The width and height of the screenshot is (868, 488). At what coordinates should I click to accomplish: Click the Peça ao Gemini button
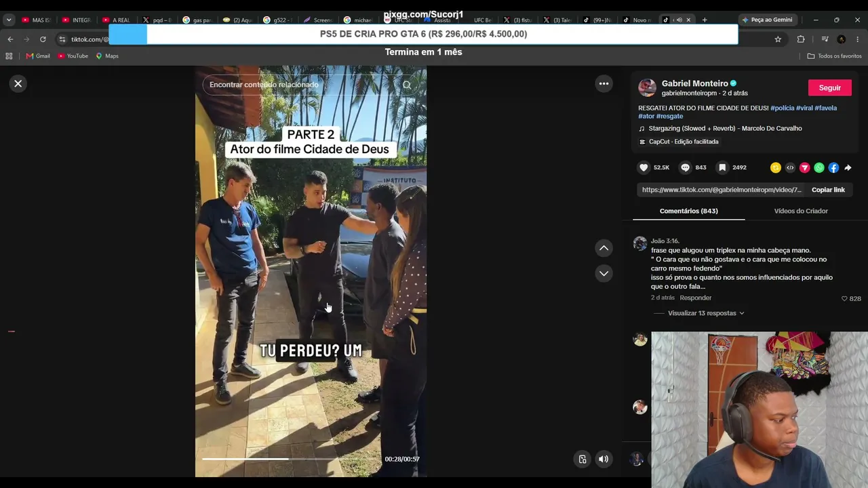[x=768, y=20]
